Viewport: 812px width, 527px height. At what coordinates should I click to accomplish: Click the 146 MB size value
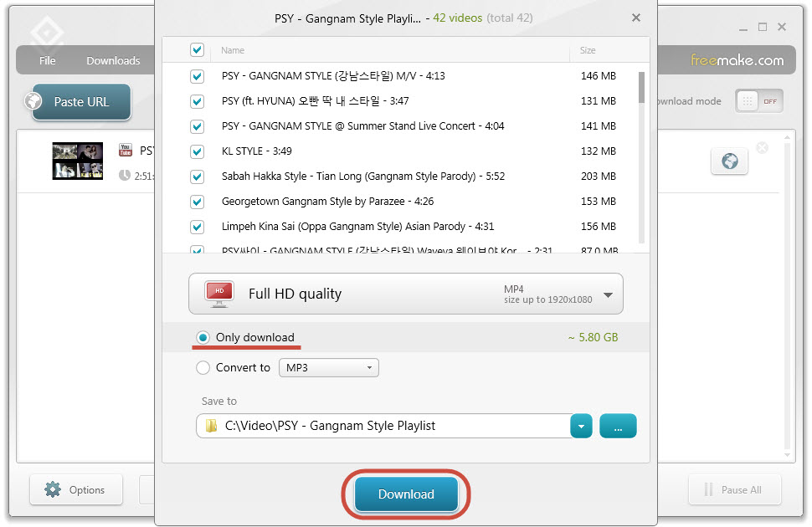(599, 76)
